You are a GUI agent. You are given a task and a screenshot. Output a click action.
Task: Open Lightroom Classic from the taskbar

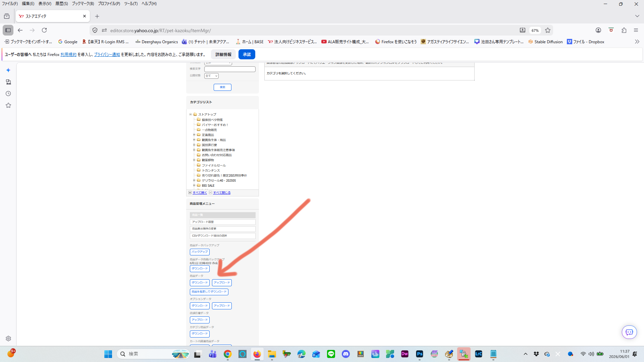click(479, 354)
